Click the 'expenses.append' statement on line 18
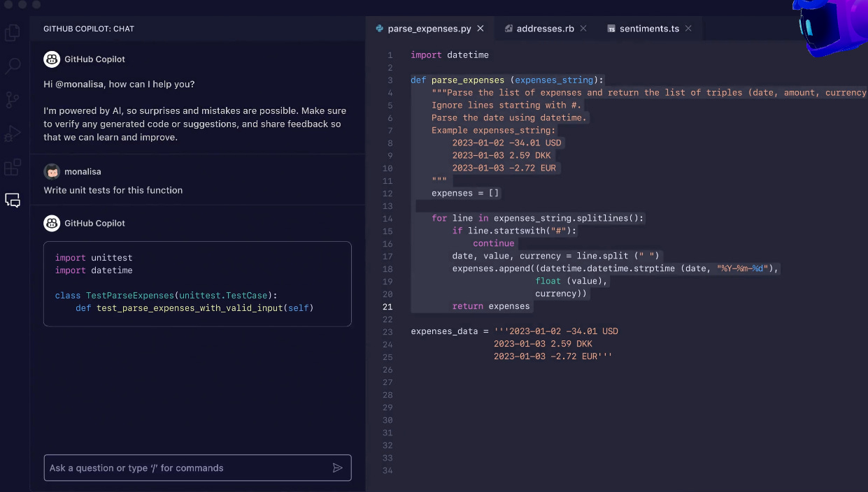The image size is (868, 492). coord(616,269)
